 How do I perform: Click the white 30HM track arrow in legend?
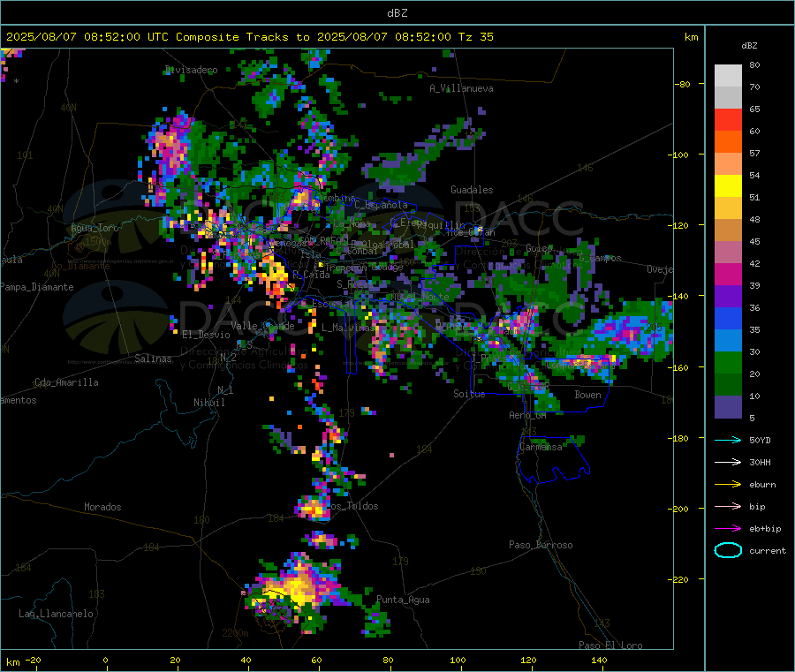pos(728,462)
